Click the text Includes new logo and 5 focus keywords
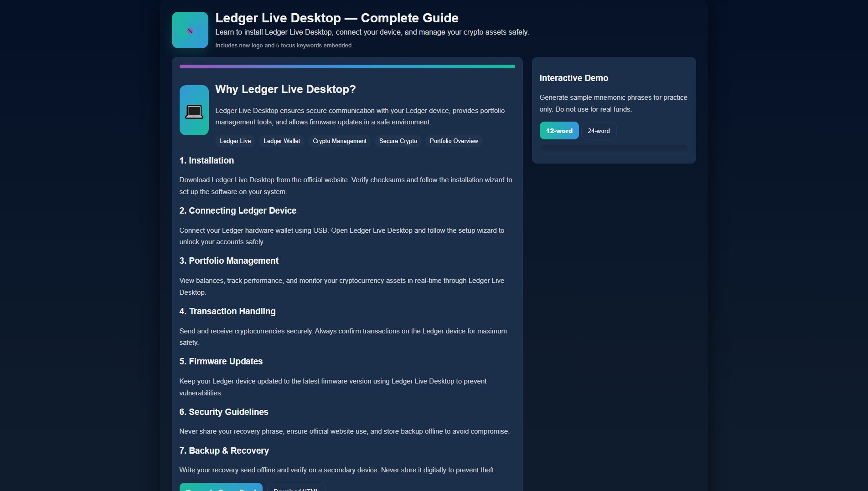868x491 pixels. coord(284,45)
